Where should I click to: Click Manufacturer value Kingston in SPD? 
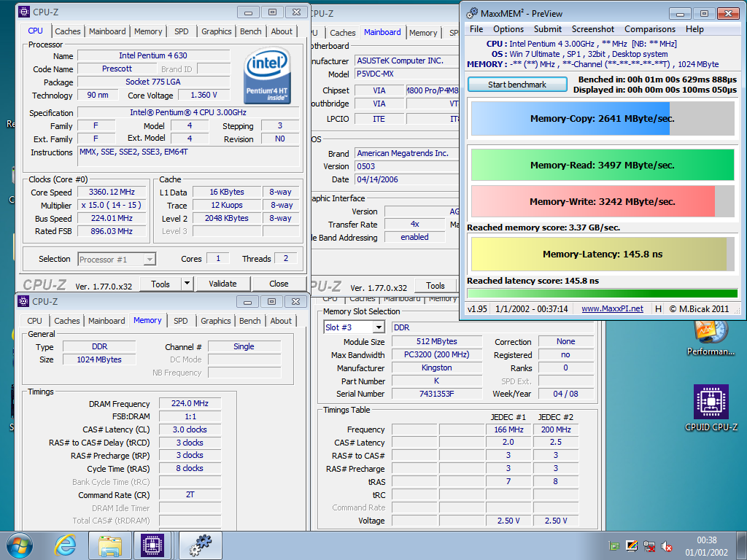coord(436,367)
